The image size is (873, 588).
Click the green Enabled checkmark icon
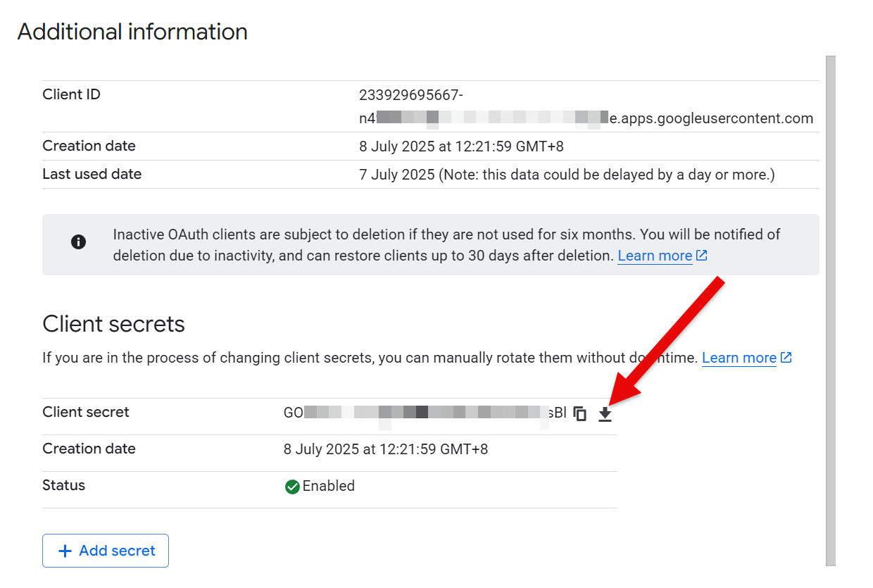pyautogui.click(x=292, y=487)
